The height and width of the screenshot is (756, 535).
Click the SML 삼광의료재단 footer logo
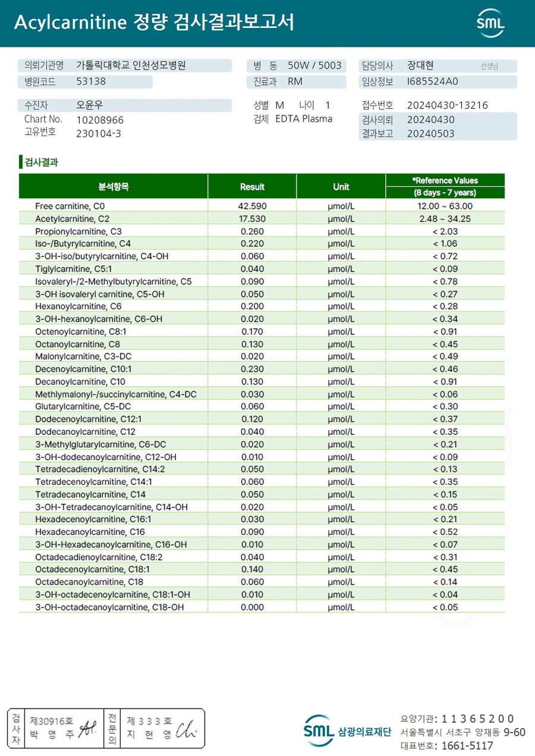[x=347, y=731]
